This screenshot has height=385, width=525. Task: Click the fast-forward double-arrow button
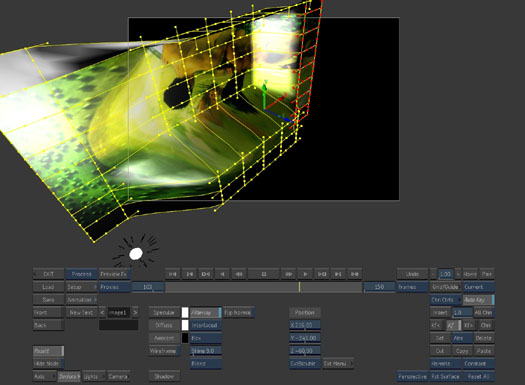coord(289,274)
